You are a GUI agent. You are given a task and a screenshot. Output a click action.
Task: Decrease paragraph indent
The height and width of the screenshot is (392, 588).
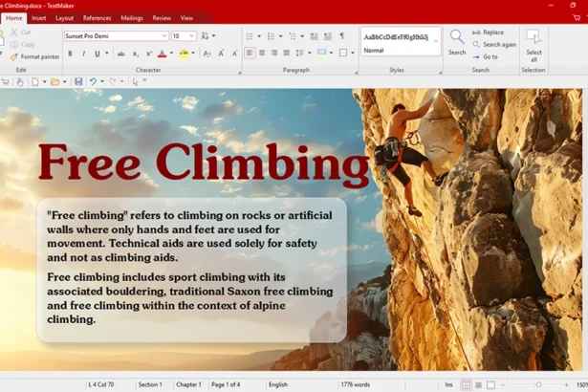pyautogui.click(x=314, y=36)
